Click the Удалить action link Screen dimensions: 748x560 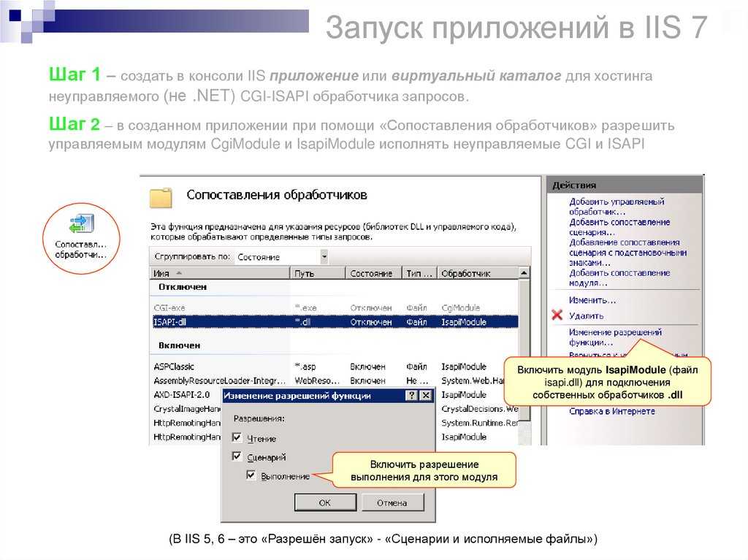tap(586, 315)
